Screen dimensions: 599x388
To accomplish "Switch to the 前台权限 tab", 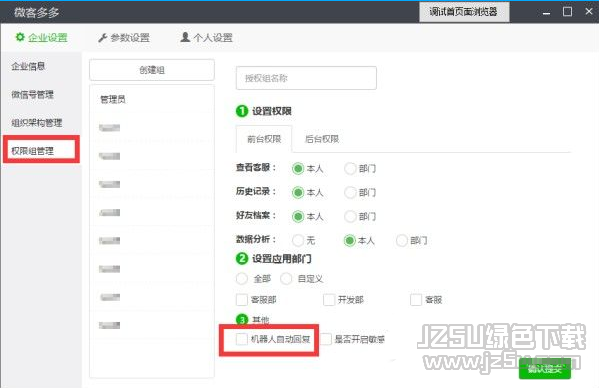I will tap(264, 139).
